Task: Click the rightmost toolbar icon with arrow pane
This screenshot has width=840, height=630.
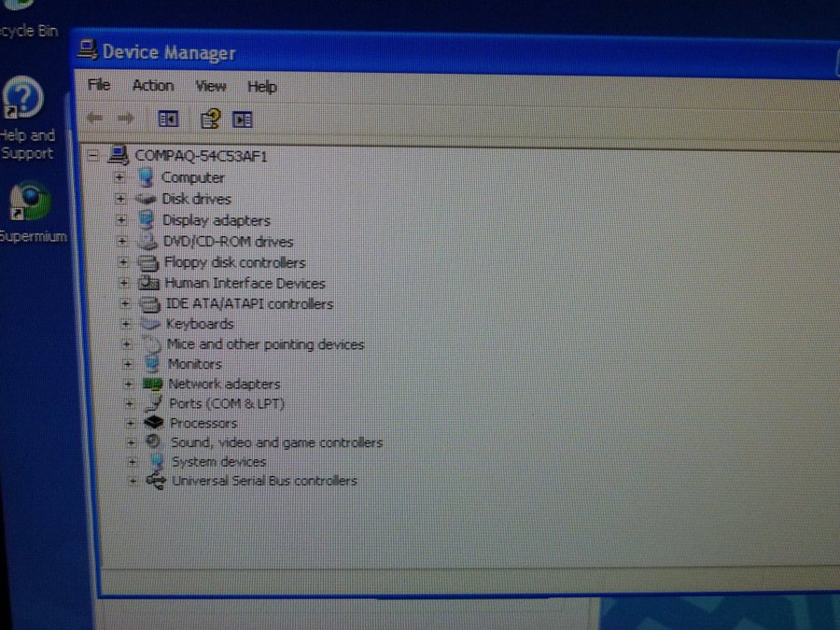Action: 243,119
